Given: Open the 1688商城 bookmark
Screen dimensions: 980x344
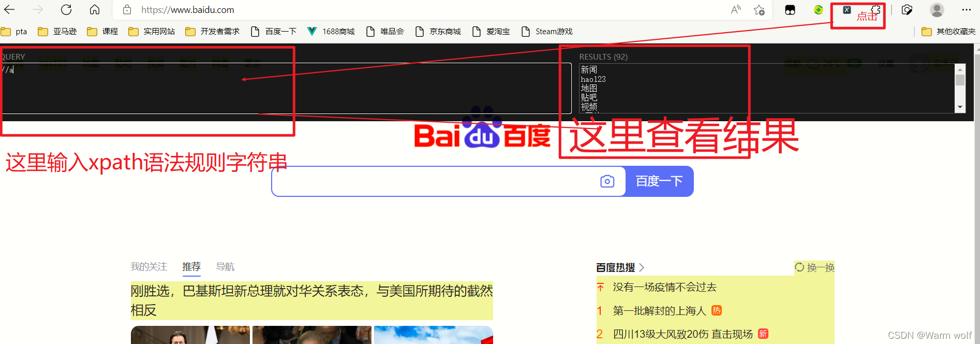Looking at the screenshot, I should [331, 32].
